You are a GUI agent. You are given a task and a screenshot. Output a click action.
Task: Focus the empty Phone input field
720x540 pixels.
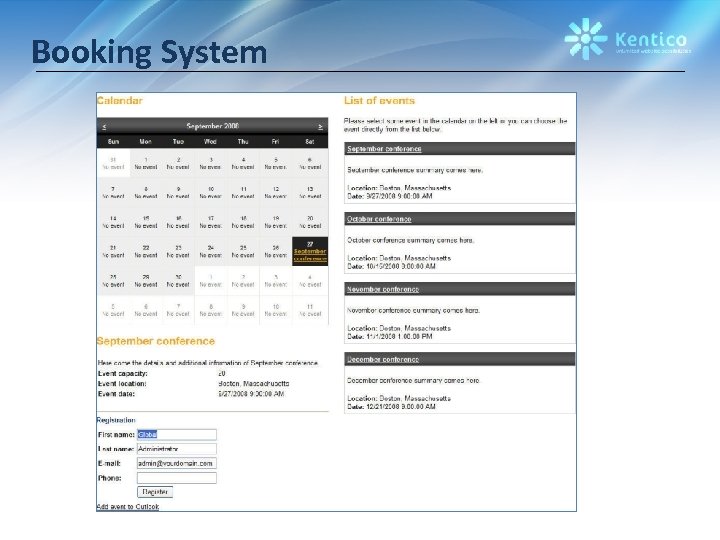(x=177, y=478)
